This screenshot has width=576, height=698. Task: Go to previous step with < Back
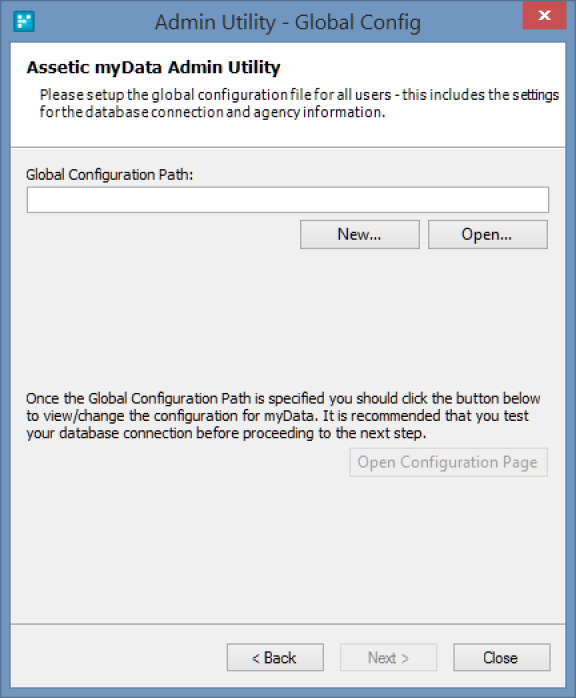(275, 657)
